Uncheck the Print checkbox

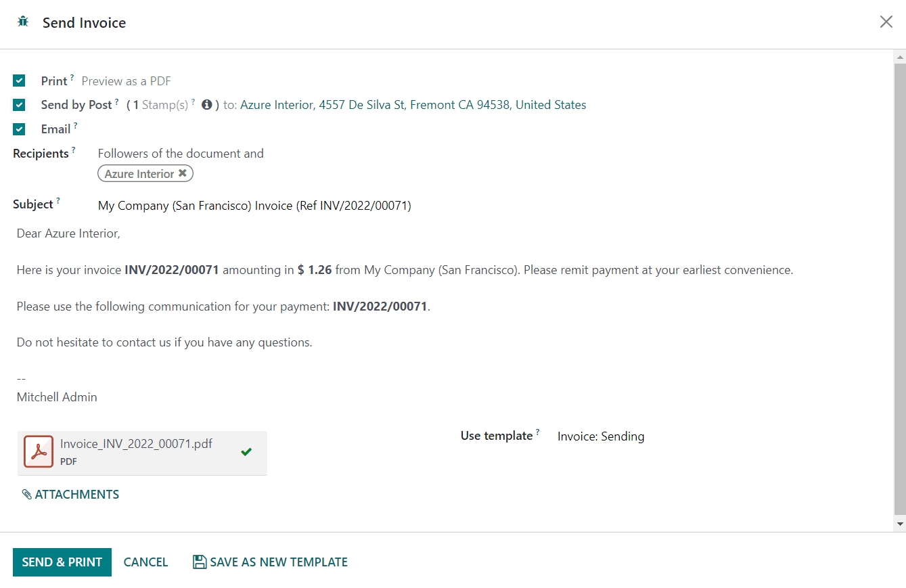tap(19, 81)
